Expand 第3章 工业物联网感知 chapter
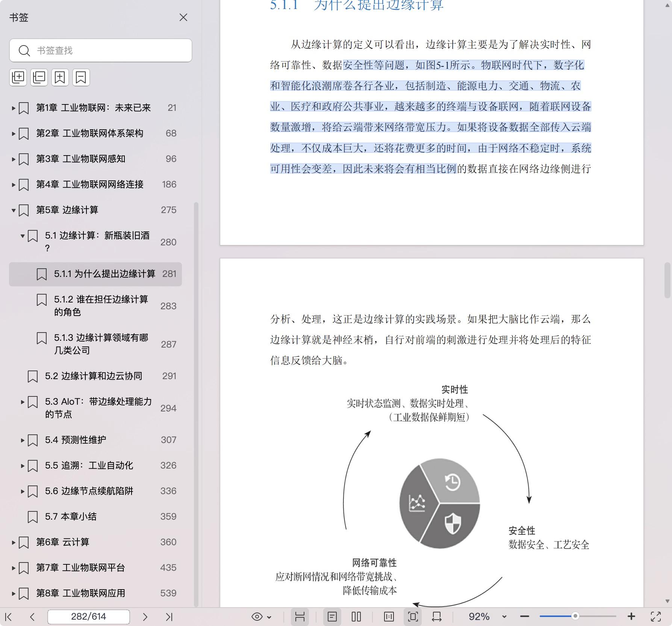Viewport: 672px width, 626px height. [14, 159]
